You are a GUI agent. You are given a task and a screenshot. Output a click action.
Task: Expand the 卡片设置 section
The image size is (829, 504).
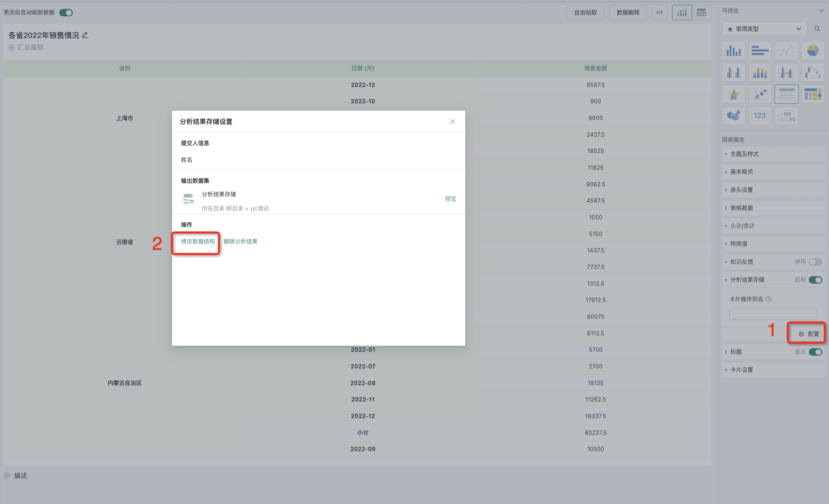pyautogui.click(x=773, y=370)
